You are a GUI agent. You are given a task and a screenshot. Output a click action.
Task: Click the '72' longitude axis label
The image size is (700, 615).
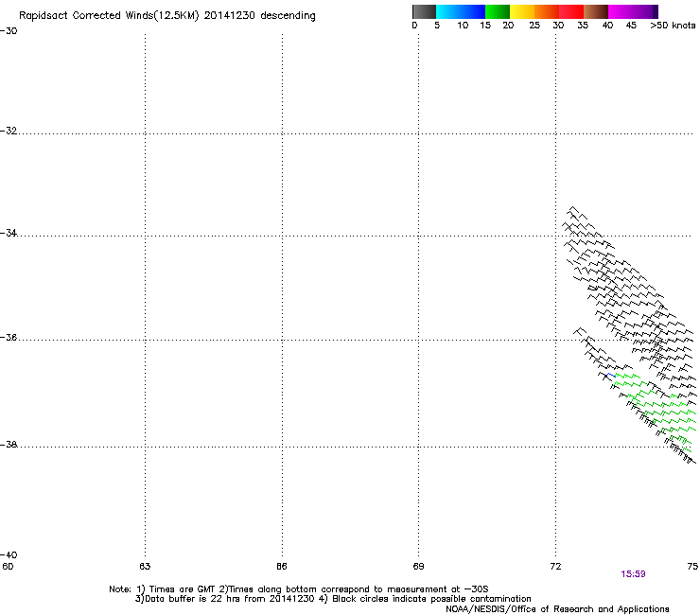tap(555, 567)
